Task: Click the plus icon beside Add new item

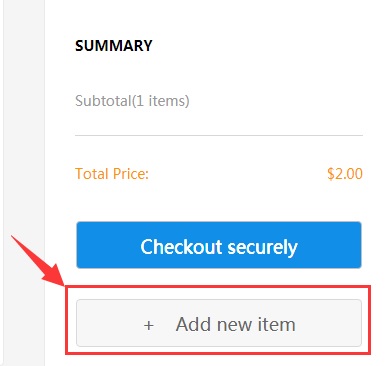Action: [149, 325]
